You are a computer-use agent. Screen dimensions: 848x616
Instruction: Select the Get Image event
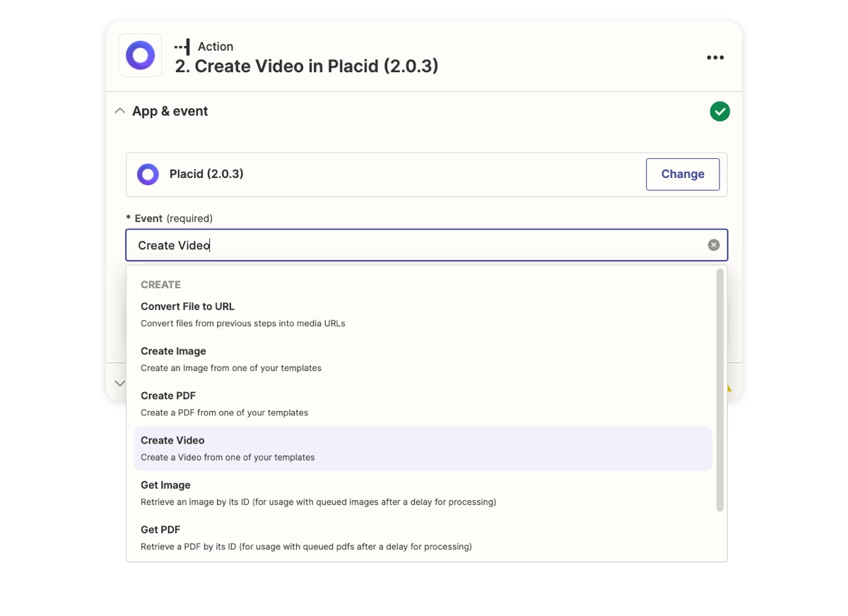[423, 493]
